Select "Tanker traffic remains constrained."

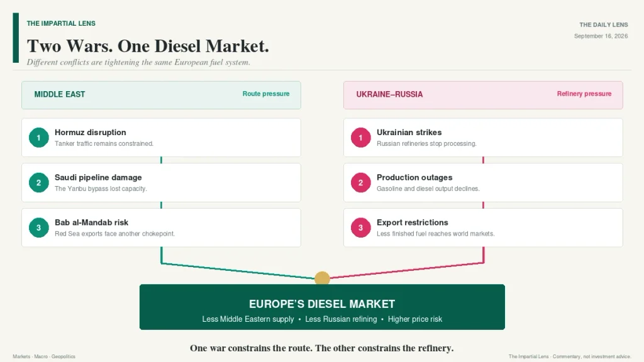(104, 144)
